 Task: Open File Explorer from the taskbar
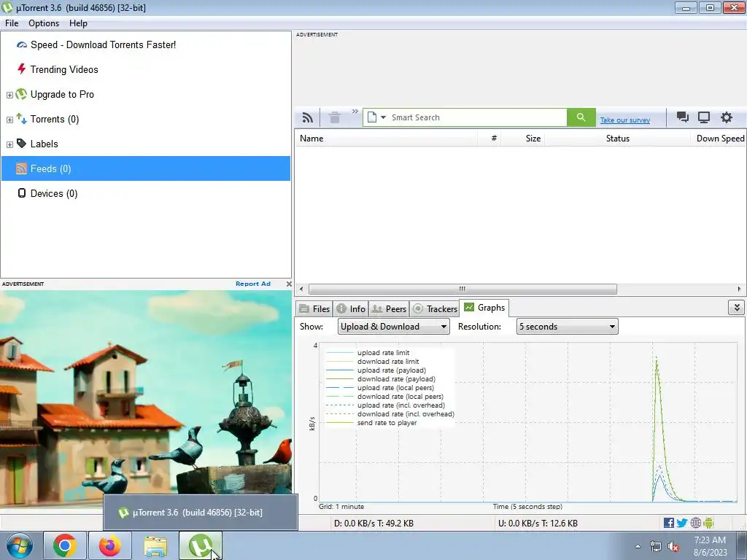[155, 545]
